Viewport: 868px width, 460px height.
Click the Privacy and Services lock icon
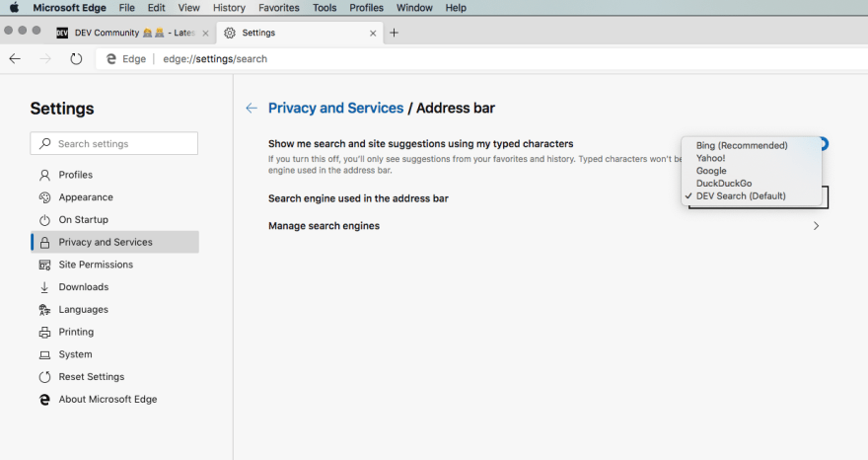(44, 242)
